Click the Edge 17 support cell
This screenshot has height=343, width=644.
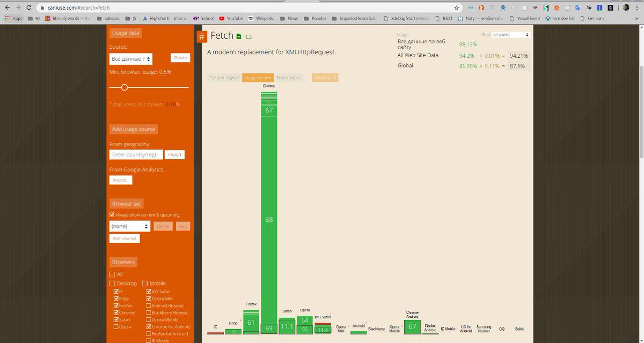(233, 332)
